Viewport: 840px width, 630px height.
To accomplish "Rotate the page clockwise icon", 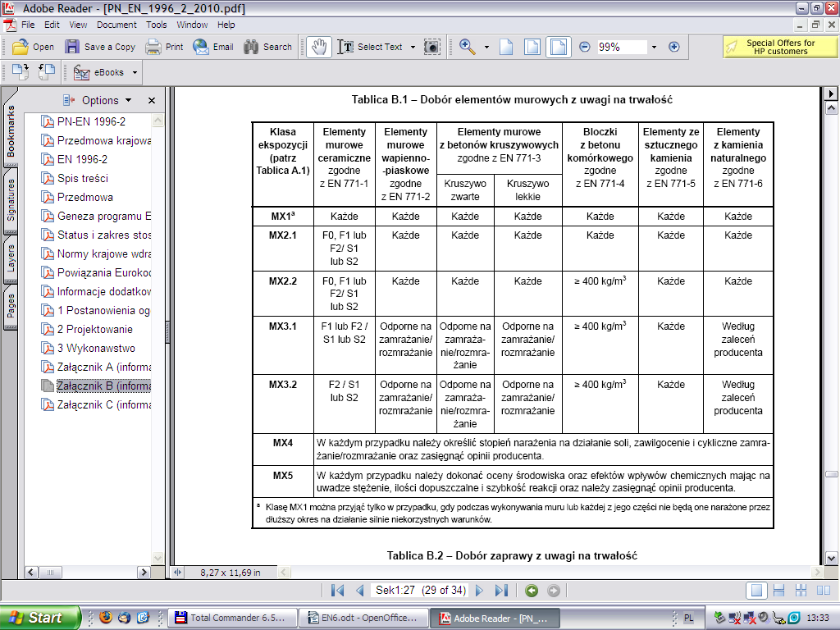I will click(x=21, y=72).
